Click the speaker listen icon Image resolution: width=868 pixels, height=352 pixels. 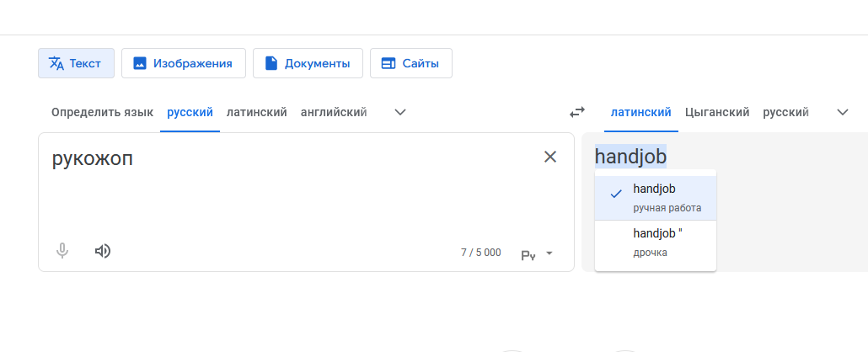[103, 251]
